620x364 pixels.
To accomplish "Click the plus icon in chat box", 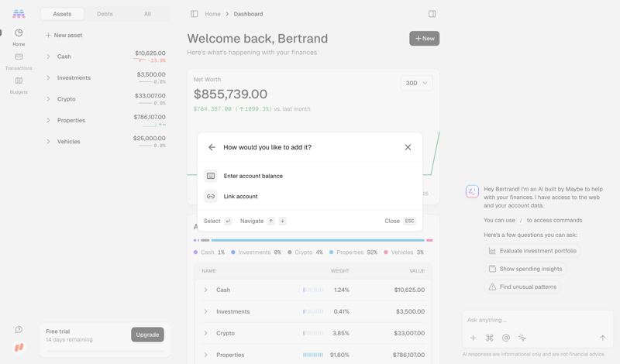I will coord(473,338).
